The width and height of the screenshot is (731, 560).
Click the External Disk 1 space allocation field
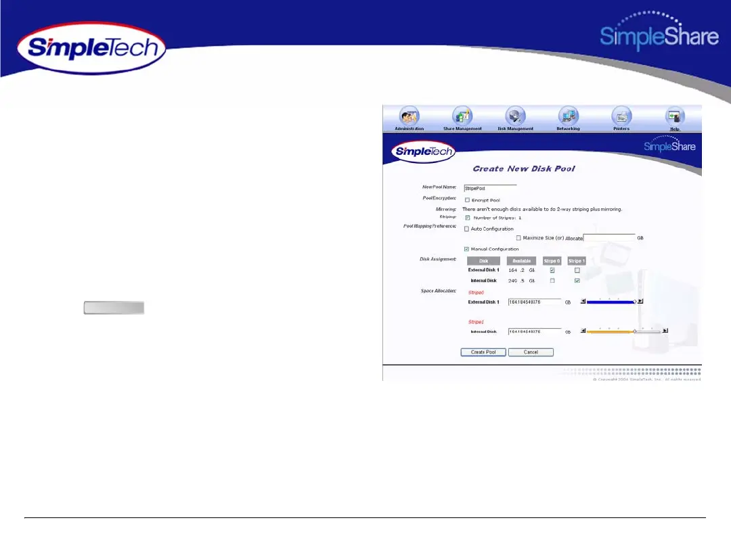535,302
